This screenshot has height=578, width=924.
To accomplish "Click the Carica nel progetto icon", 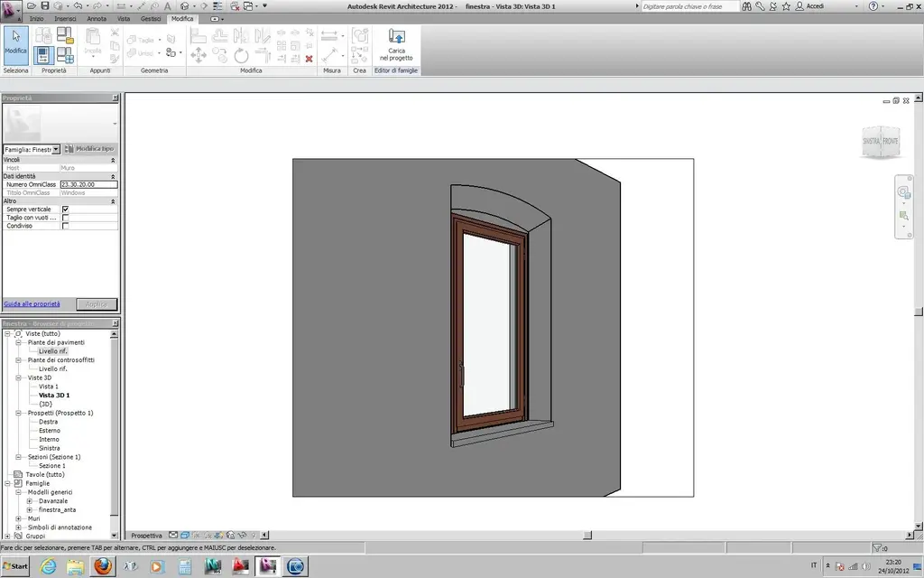I will [396, 45].
